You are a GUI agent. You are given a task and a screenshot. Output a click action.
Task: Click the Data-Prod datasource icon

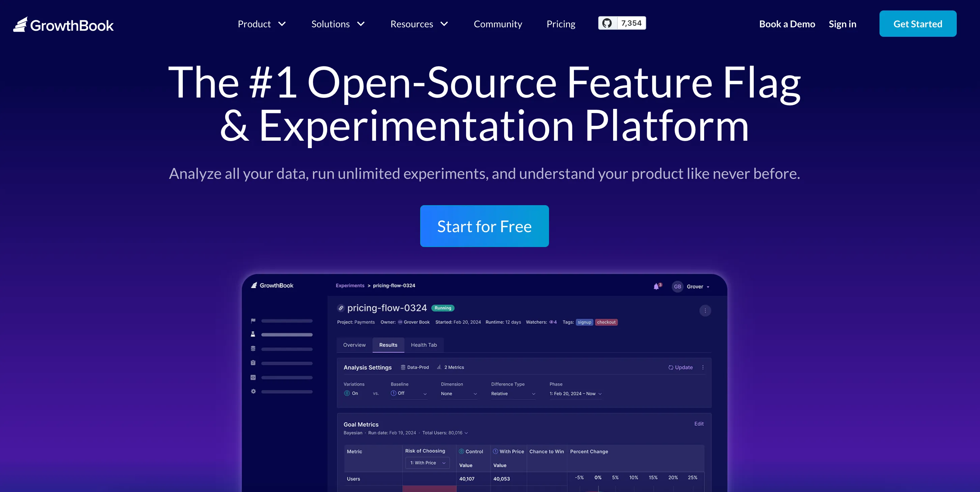click(403, 367)
